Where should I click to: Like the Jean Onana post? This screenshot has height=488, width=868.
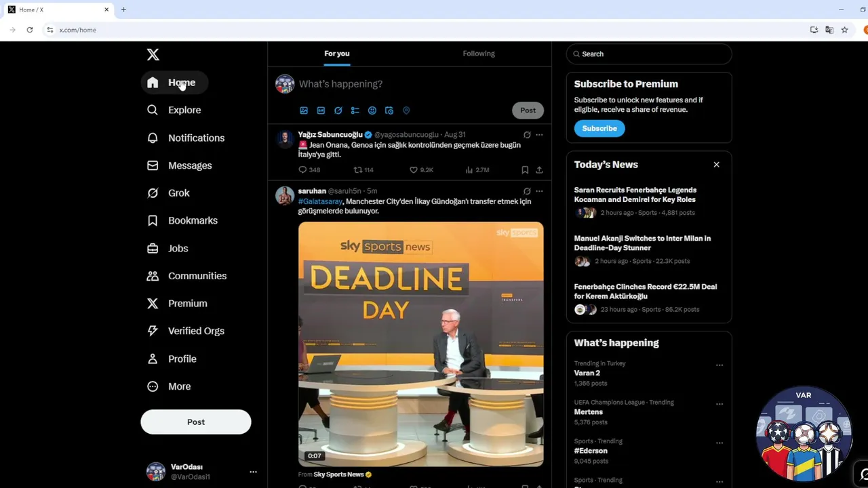pos(420,170)
